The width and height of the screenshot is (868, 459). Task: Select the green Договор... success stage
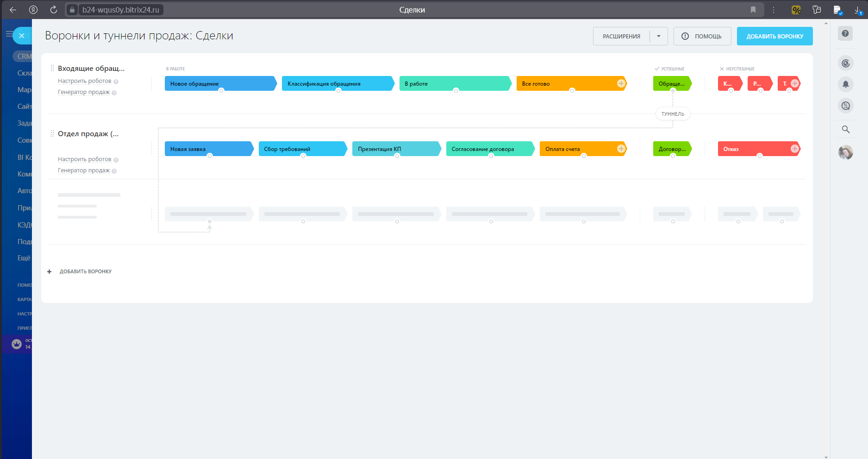click(x=672, y=149)
